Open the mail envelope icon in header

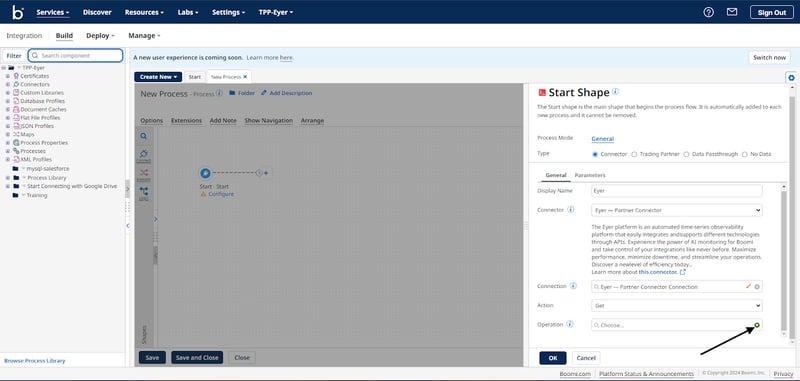click(x=732, y=12)
